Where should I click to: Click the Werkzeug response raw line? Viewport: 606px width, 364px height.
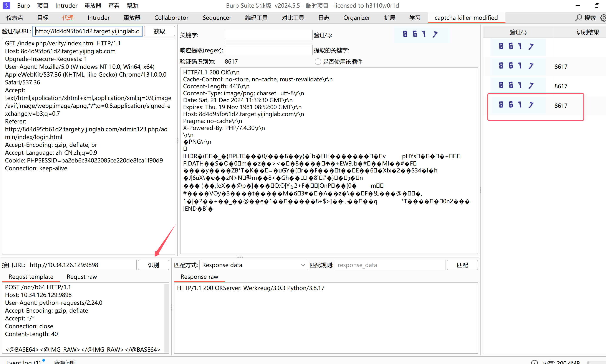click(x=251, y=288)
